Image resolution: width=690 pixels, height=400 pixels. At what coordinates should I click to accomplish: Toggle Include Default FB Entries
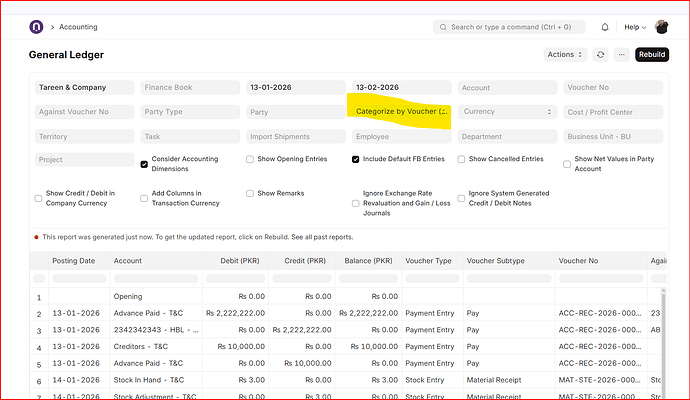pos(356,159)
